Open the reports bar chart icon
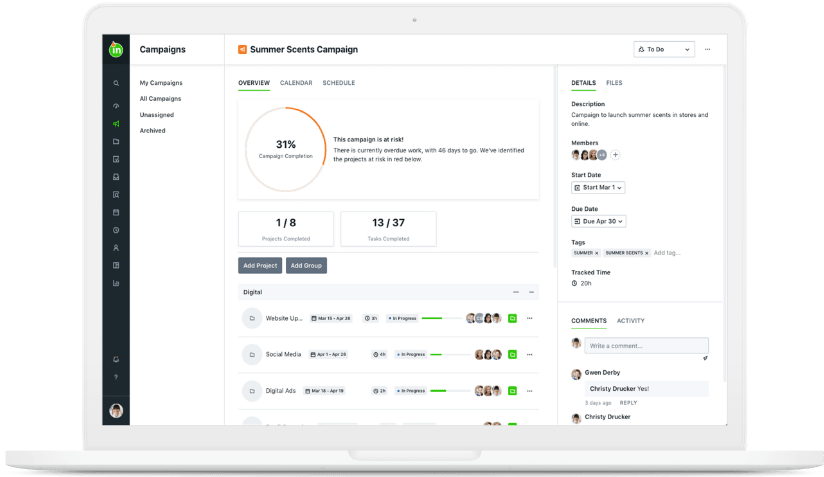 pyautogui.click(x=116, y=283)
